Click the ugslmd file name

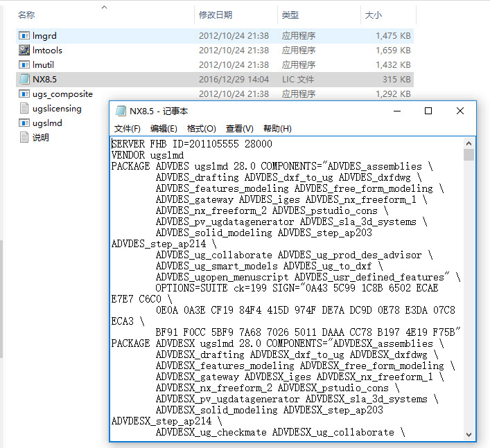[47, 123]
